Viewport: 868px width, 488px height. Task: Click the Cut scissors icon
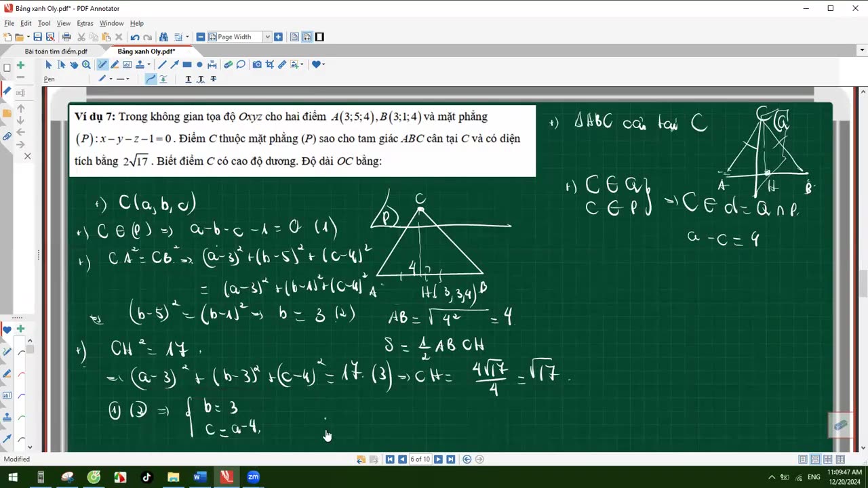[x=81, y=37]
